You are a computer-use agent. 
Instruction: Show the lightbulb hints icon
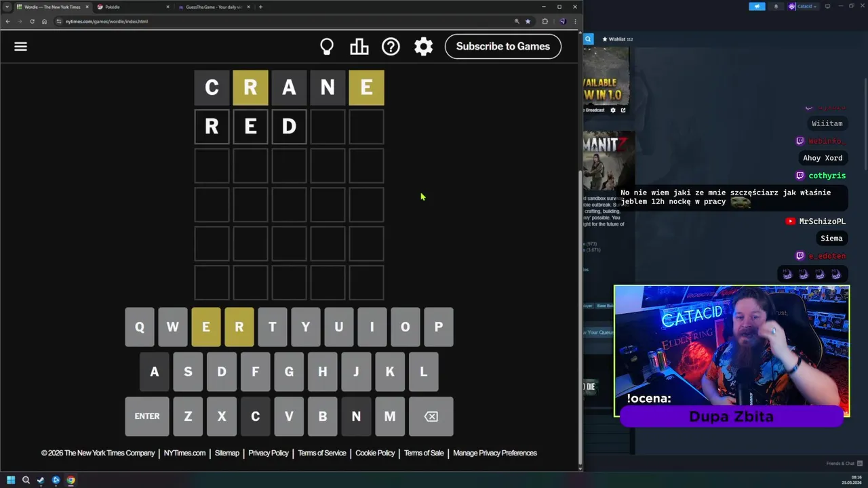point(327,46)
